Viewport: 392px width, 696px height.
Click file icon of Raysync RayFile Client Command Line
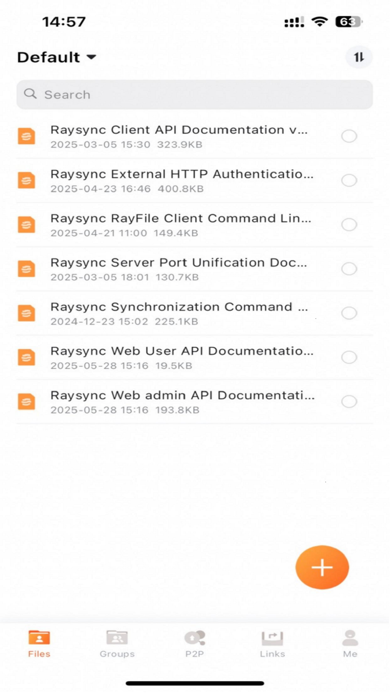(26, 225)
